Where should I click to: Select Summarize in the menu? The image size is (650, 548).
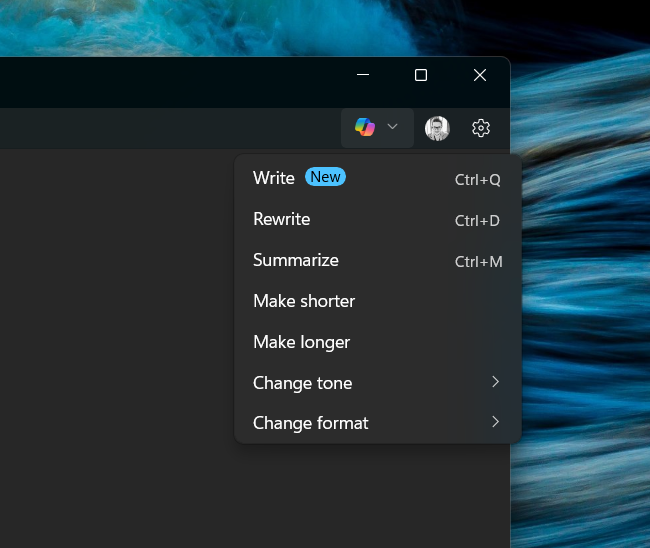click(378, 260)
